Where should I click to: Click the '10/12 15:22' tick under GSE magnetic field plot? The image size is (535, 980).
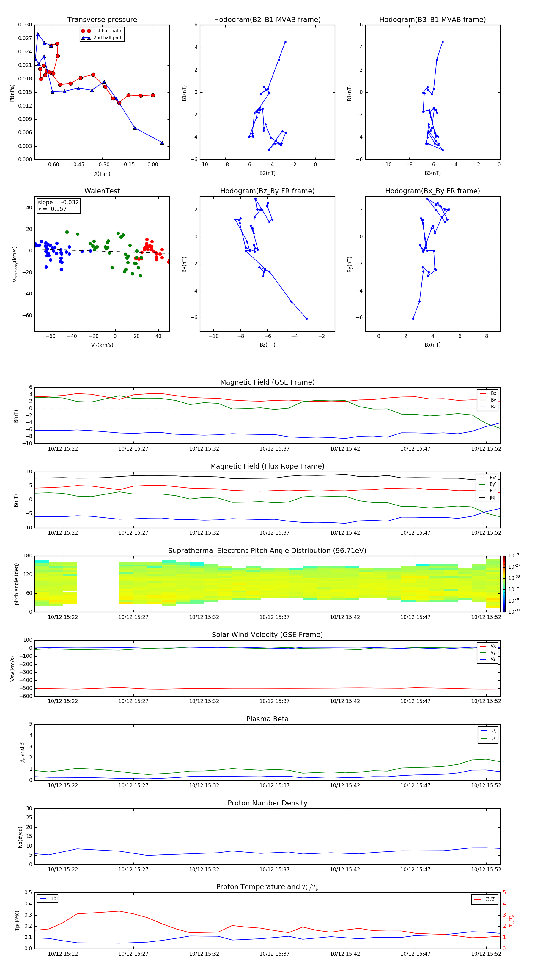point(63,449)
